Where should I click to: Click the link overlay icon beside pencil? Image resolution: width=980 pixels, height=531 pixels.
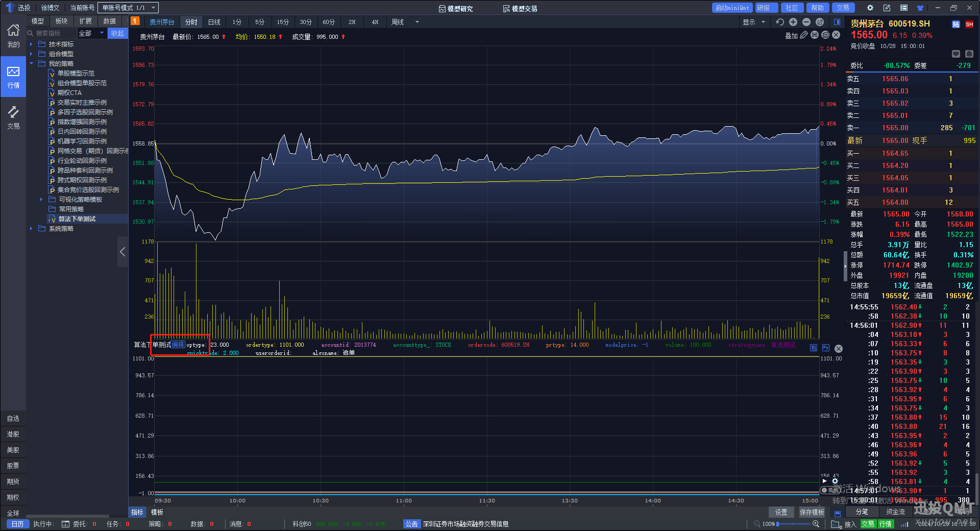[x=815, y=35]
